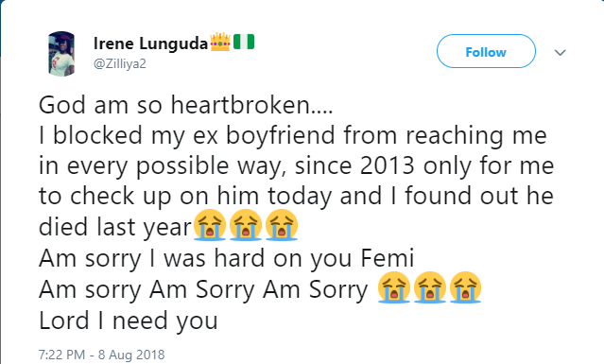Click the crown emoji beside the name
Screen dimensions: 604x364
click(220, 42)
